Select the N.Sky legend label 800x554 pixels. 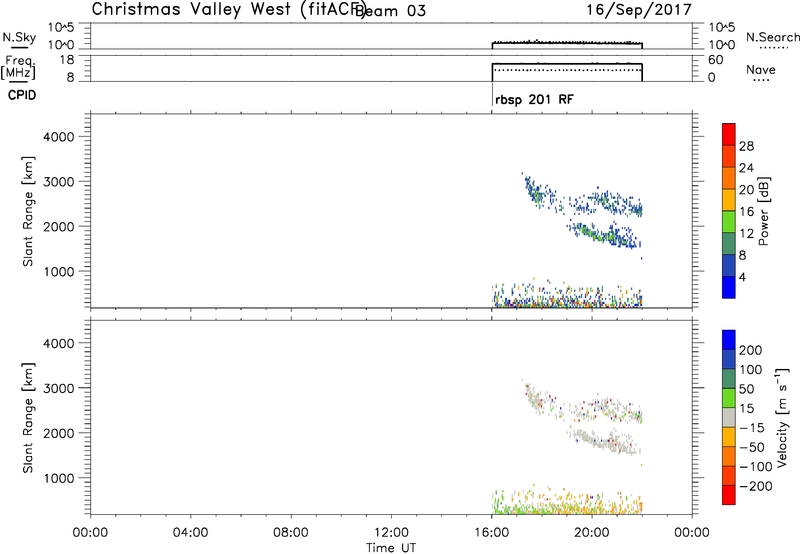(19, 37)
